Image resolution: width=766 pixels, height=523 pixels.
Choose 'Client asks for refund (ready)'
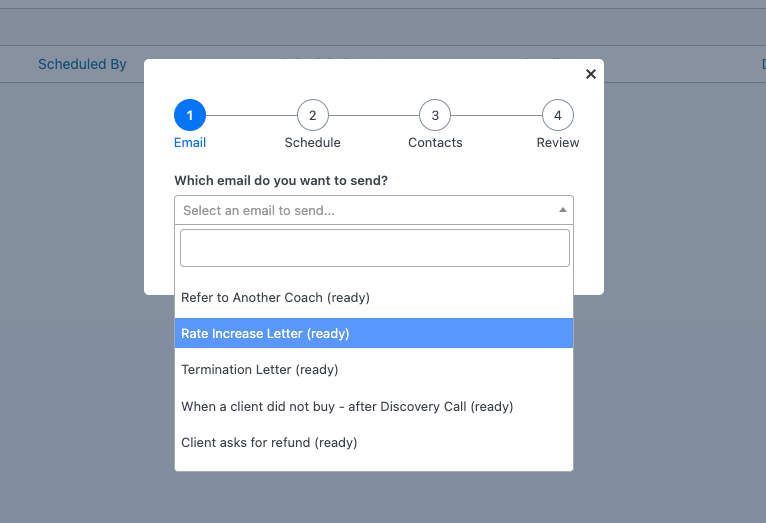pyautogui.click(x=269, y=442)
